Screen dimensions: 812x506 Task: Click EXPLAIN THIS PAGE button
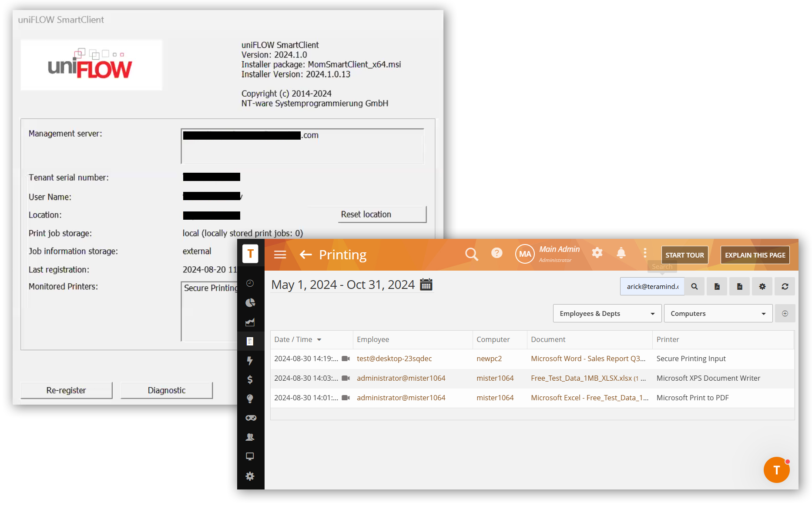[x=755, y=255]
